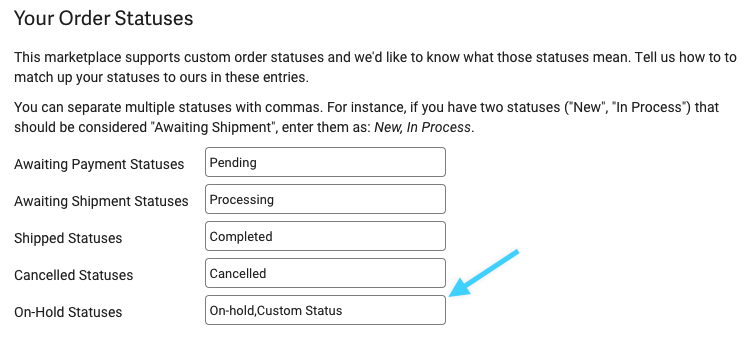
Task: Click the "Your Order Statuses" heading
Action: [x=104, y=18]
